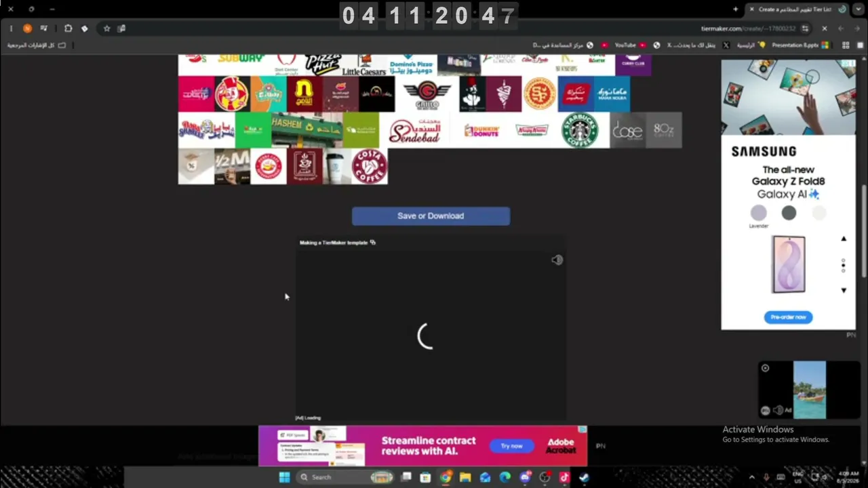
Task: Click Try now in Adobe Acrobat ad
Action: tap(512, 446)
